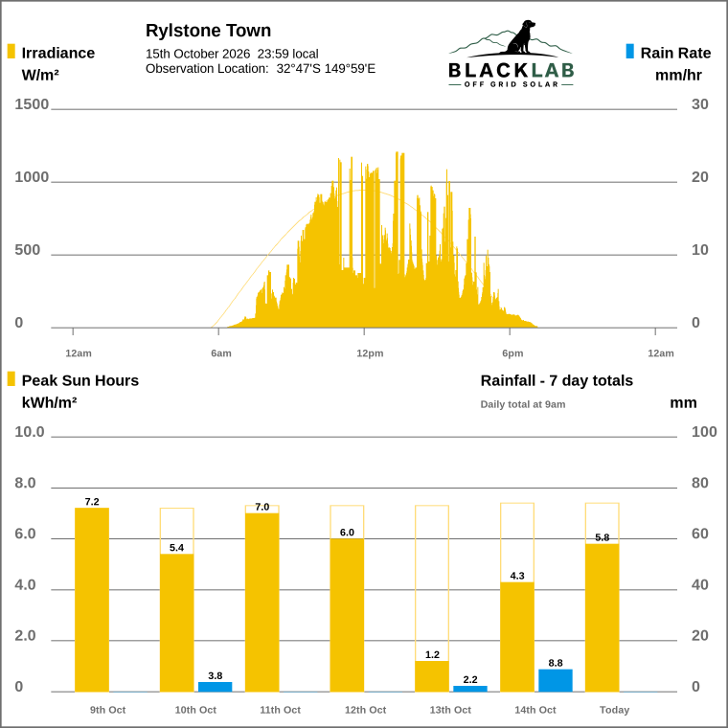Click the Peak Sun Hours heading
Image resolution: width=728 pixels, height=728 pixels.
pyautogui.click(x=80, y=380)
